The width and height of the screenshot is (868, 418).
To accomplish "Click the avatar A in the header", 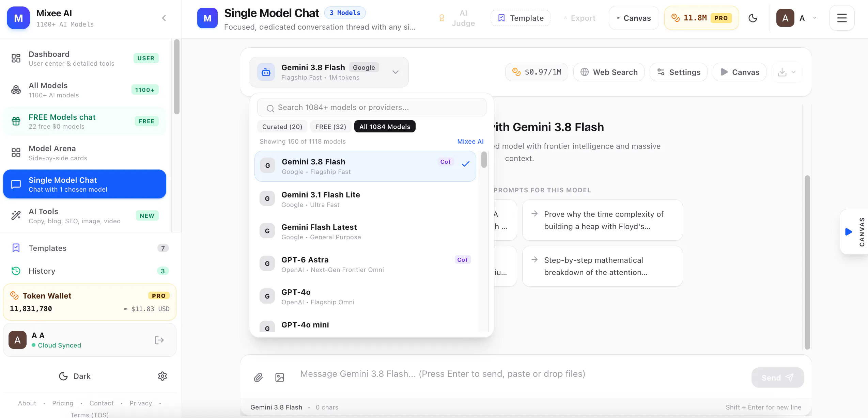I will (x=785, y=18).
